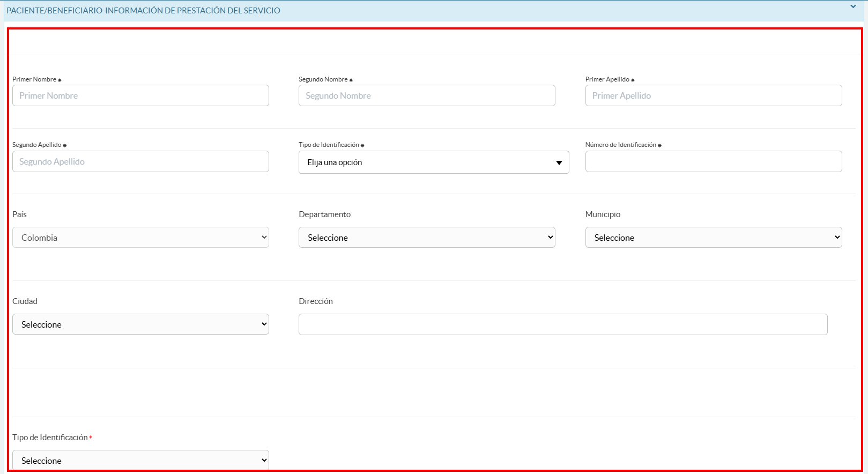This screenshot has width=868, height=474.
Task: Open the 'Elija una opción' identification dropdown
Action: [x=433, y=162]
